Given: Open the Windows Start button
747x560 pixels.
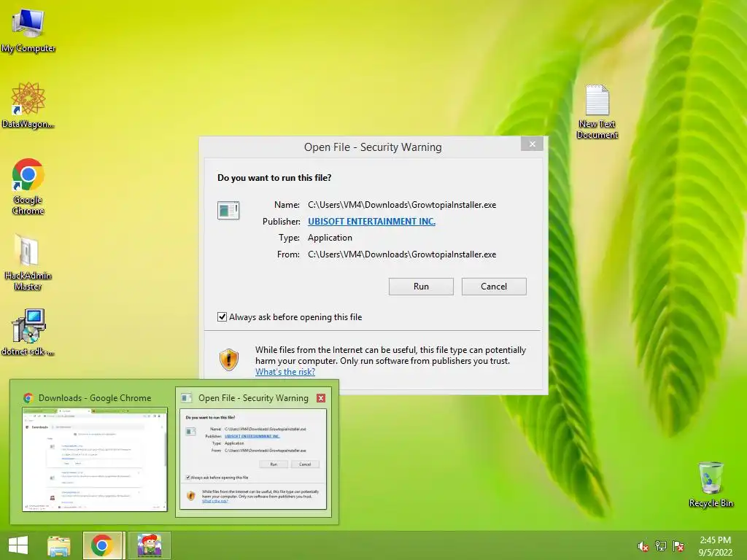Looking at the screenshot, I should click(x=18, y=545).
